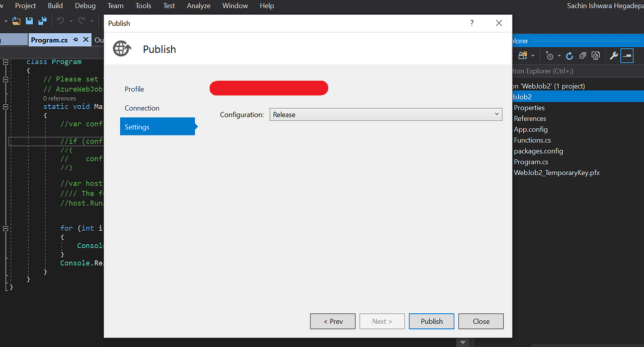Click the Refresh icon in Solution Explorer

(x=570, y=56)
